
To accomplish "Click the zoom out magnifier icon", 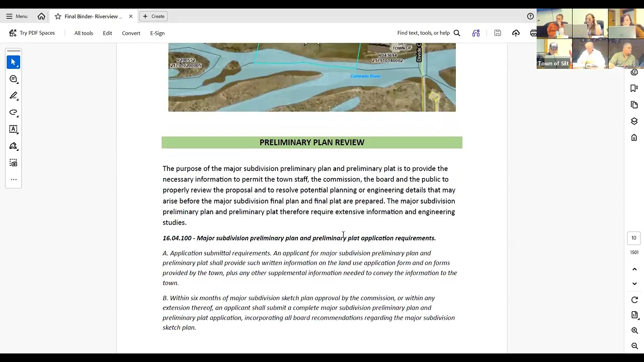I will coord(634,346).
